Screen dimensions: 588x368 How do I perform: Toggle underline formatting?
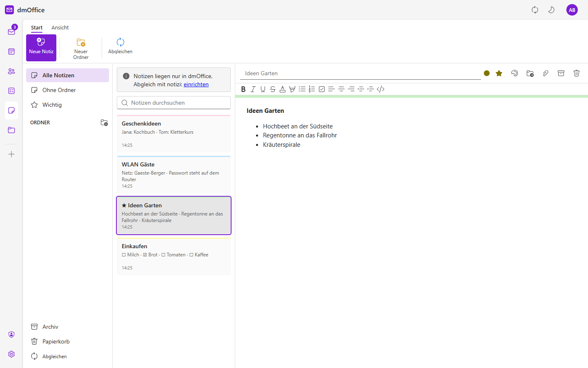[263, 89]
